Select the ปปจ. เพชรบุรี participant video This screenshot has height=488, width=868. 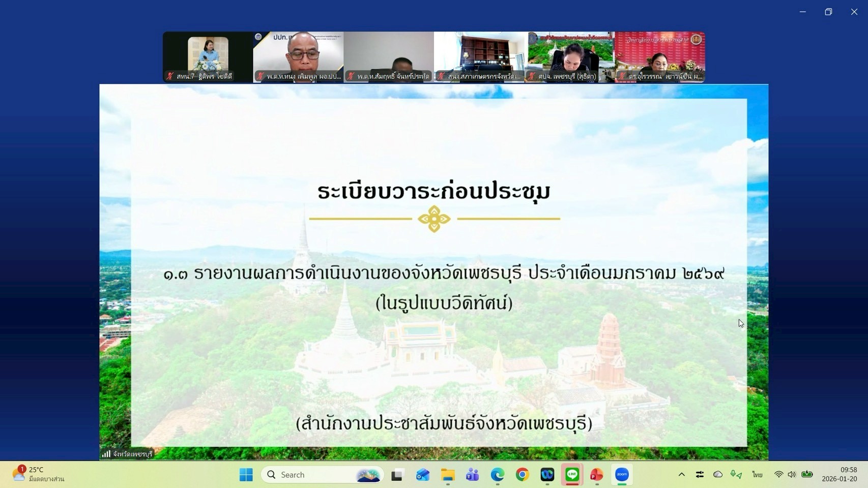(570, 56)
